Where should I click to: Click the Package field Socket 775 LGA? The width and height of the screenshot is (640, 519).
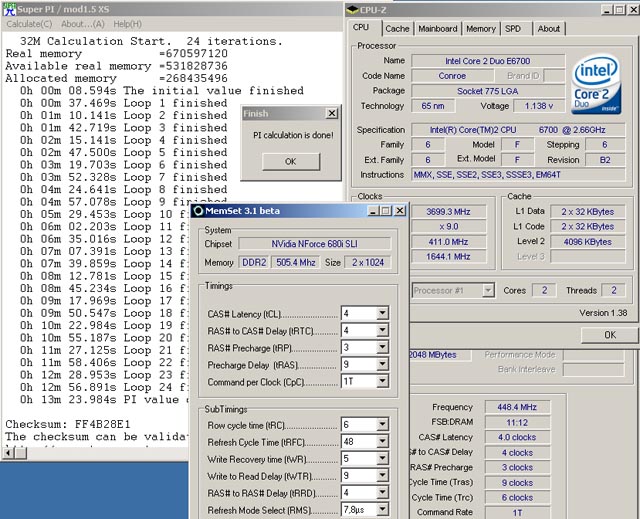(x=488, y=91)
